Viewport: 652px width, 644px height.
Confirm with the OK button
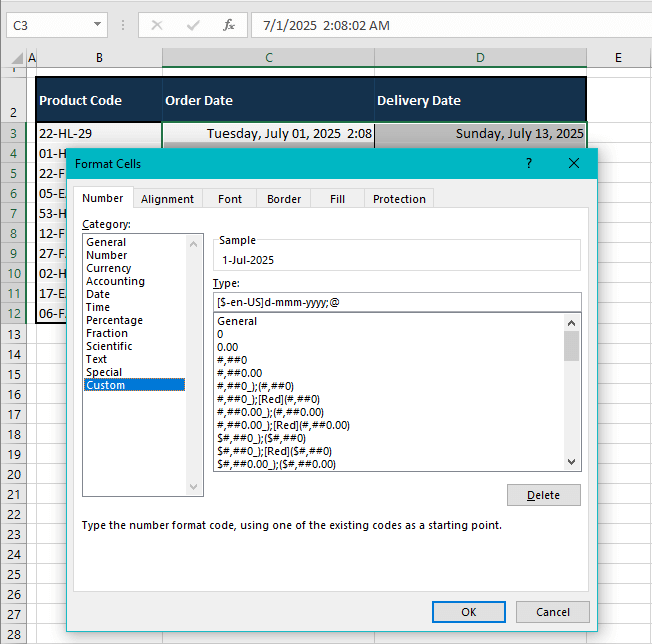click(x=469, y=612)
